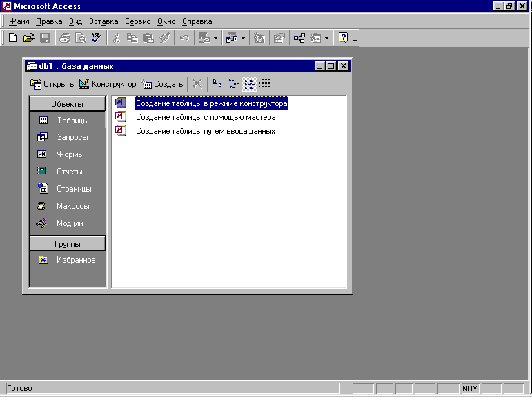
Task: Open the Избранное group
Action: coord(68,260)
